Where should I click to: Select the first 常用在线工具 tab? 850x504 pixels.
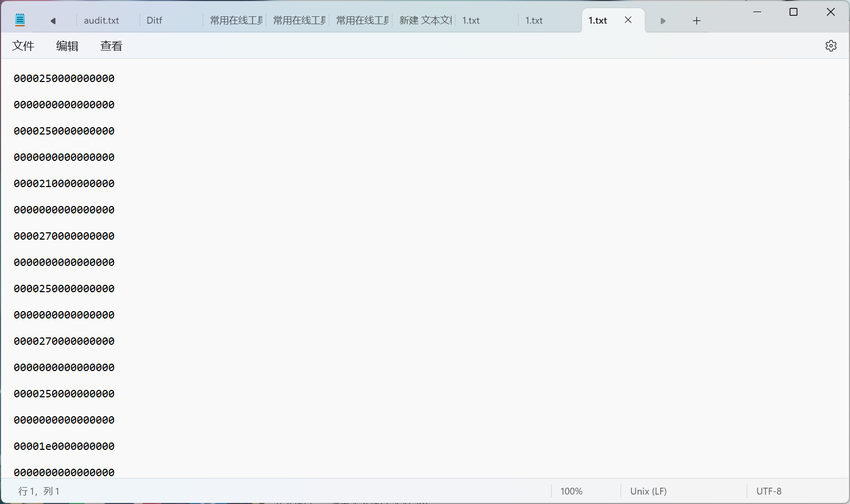[236, 20]
